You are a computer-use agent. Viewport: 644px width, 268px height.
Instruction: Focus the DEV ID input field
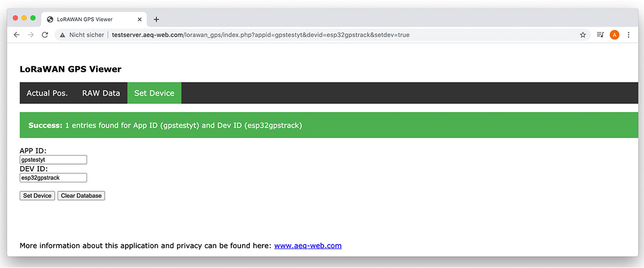(53, 177)
